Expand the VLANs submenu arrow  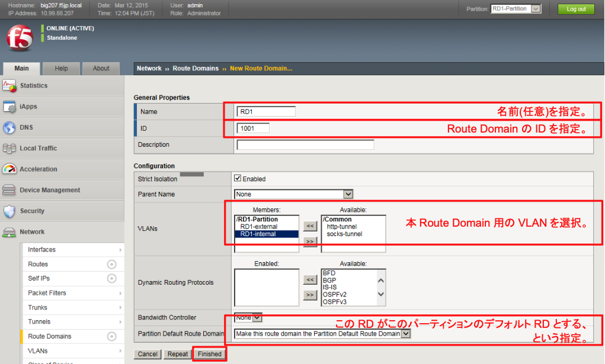pyautogui.click(x=120, y=351)
